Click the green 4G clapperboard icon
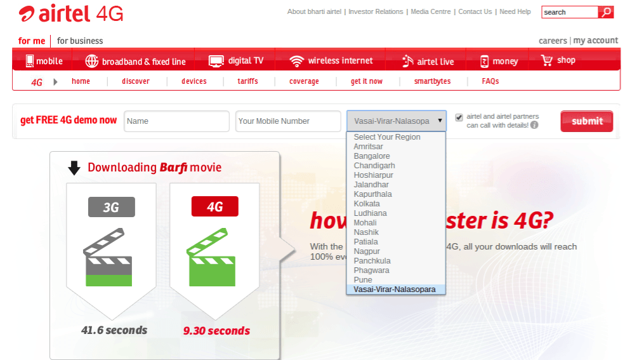The image size is (644, 360). (x=211, y=257)
